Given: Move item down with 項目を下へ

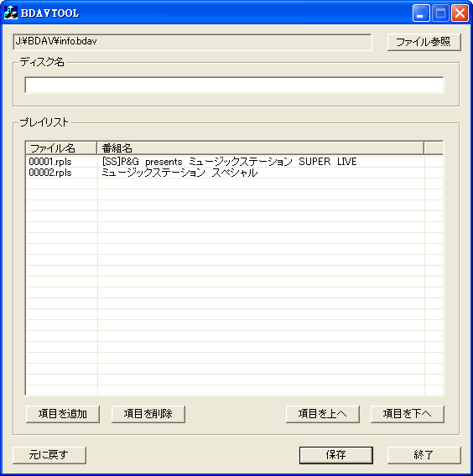Looking at the screenshot, I should tap(408, 414).
